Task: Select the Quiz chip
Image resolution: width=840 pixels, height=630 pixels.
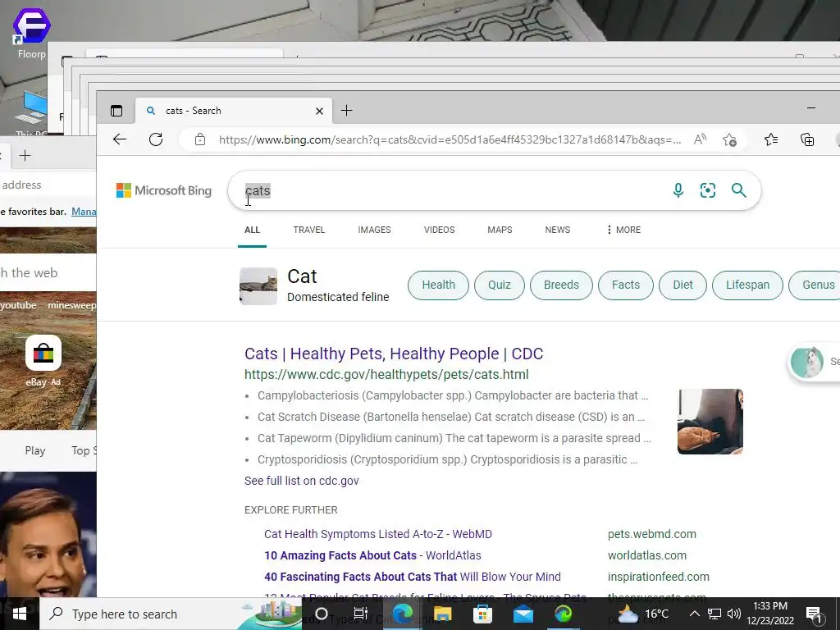Action: click(500, 285)
